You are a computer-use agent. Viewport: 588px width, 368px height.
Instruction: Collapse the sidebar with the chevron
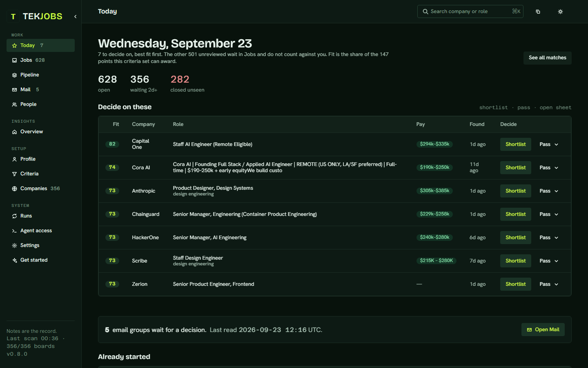75,16
